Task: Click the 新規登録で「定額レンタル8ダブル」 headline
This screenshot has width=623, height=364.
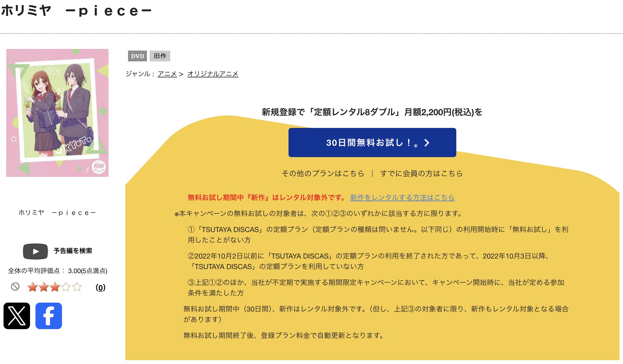Action: [x=372, y=112]
